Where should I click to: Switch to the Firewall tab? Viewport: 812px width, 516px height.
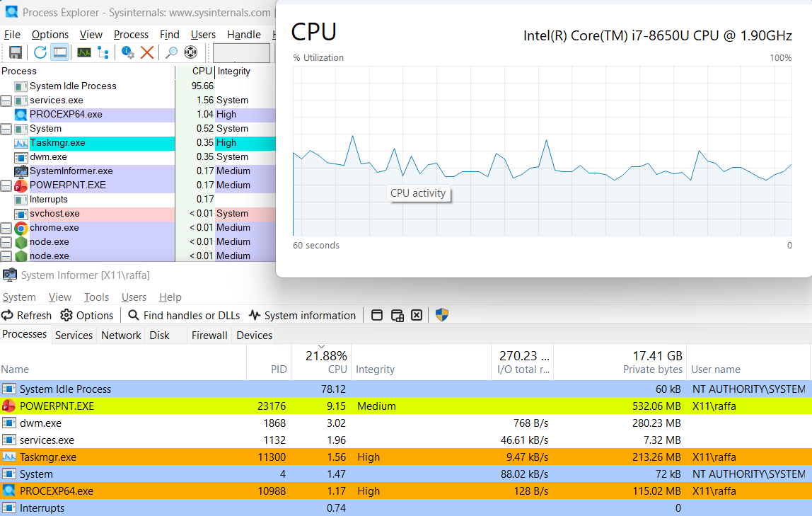click(x=209, y=336)
